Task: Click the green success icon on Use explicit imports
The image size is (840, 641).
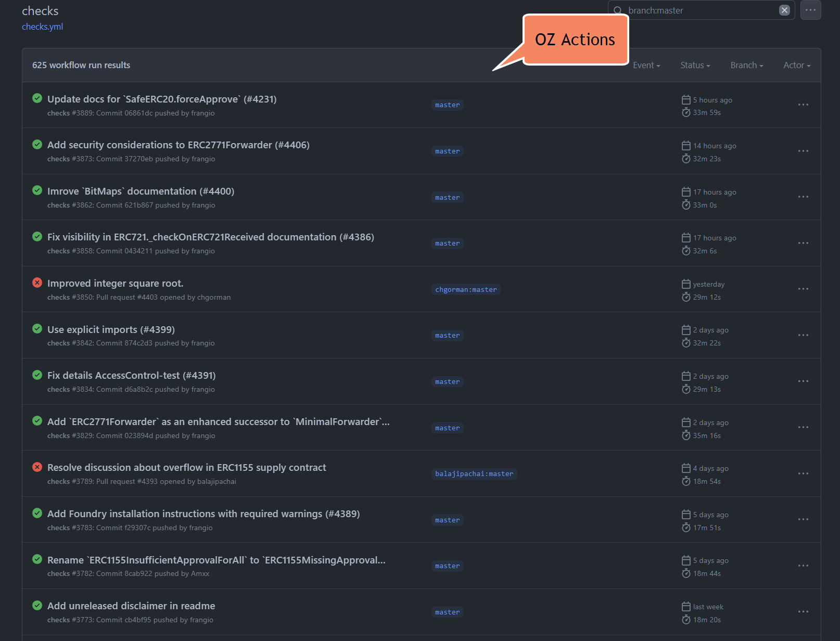Action: pyautogui.click(x=36, y=329)
